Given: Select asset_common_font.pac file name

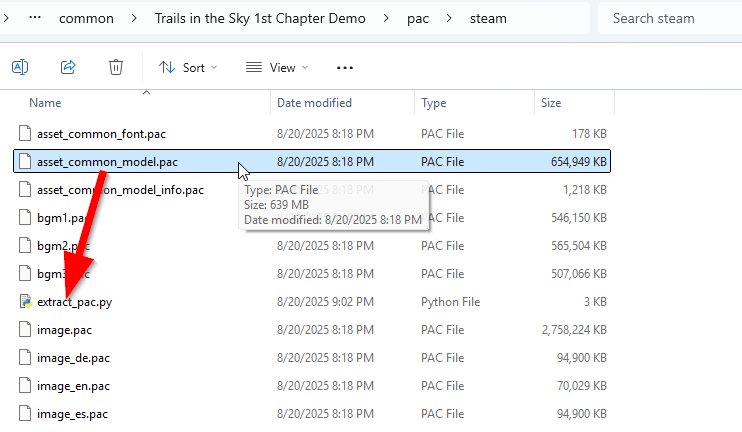Looking at the screenshot, I should 101,134.
